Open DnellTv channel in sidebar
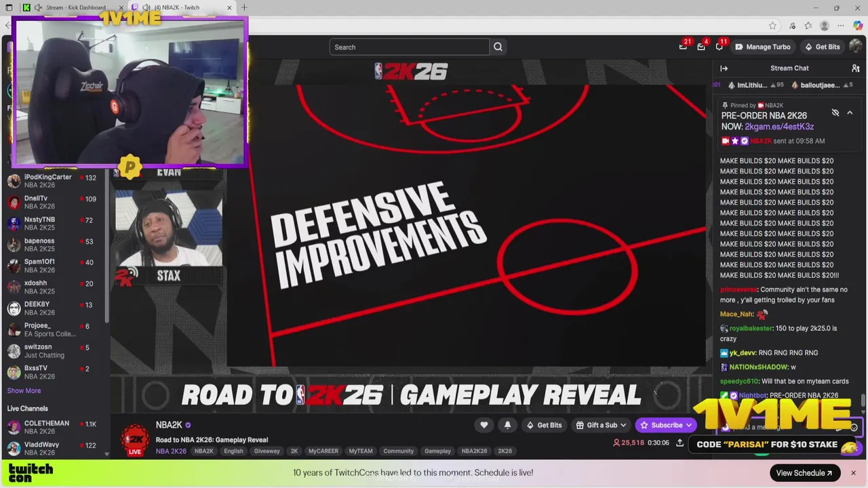The width and height of the screenshot is (868, 488). (54, 202)
